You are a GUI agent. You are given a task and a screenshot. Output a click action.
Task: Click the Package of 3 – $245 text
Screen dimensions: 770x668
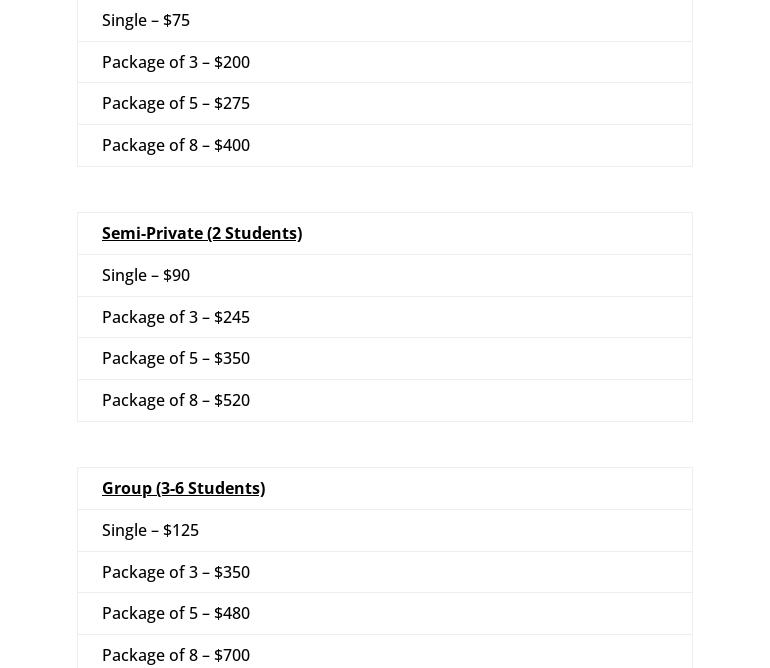click(x=176, y=317)
